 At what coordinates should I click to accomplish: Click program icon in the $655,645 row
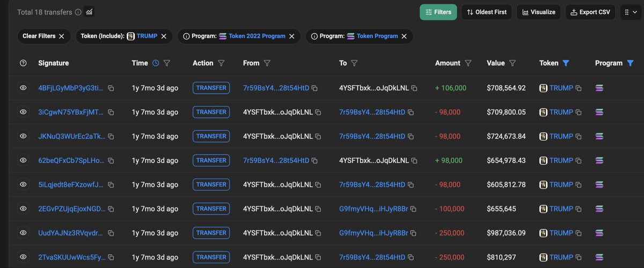tap(599, 209)
